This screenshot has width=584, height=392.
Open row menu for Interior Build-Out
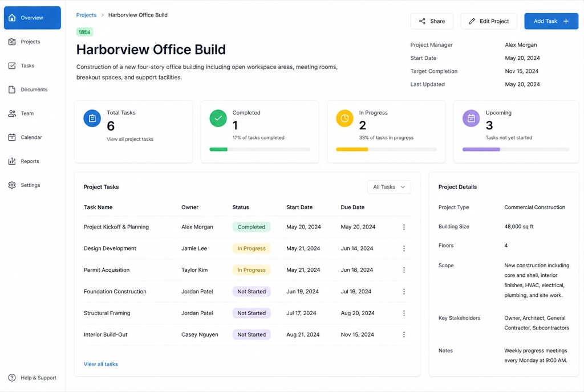(x=404, y=334)
